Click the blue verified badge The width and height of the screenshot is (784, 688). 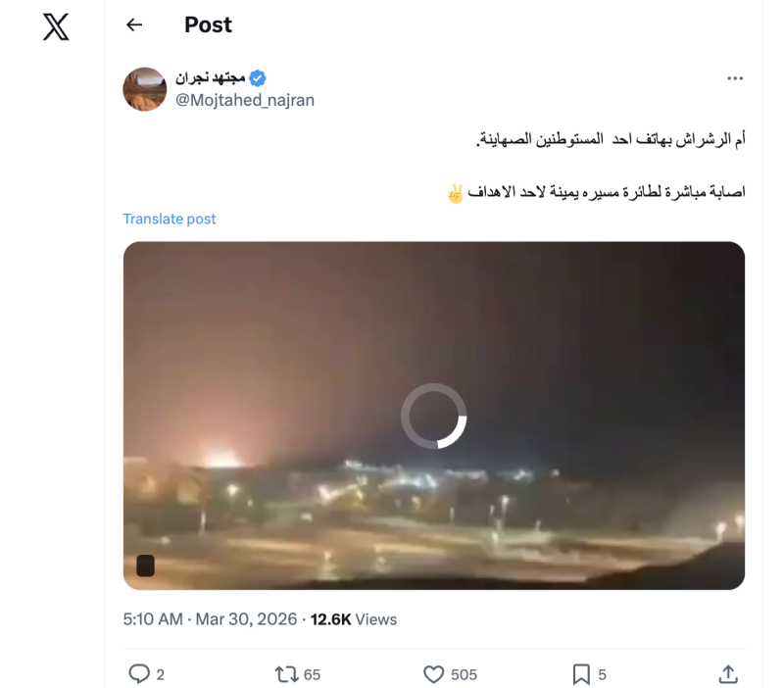[x=258, y=78]
